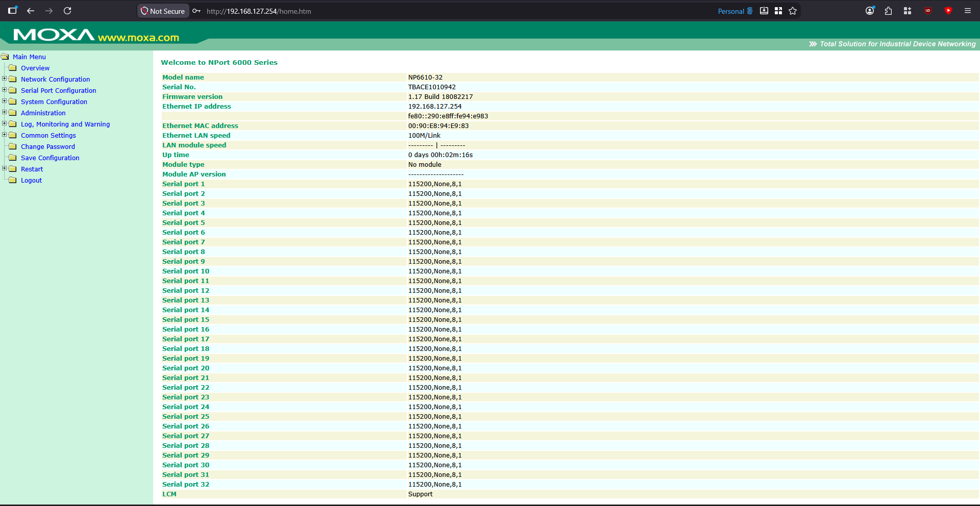This screenshot has height=506, width=980.
Task: Click the Administration link text
Action: 43,113
